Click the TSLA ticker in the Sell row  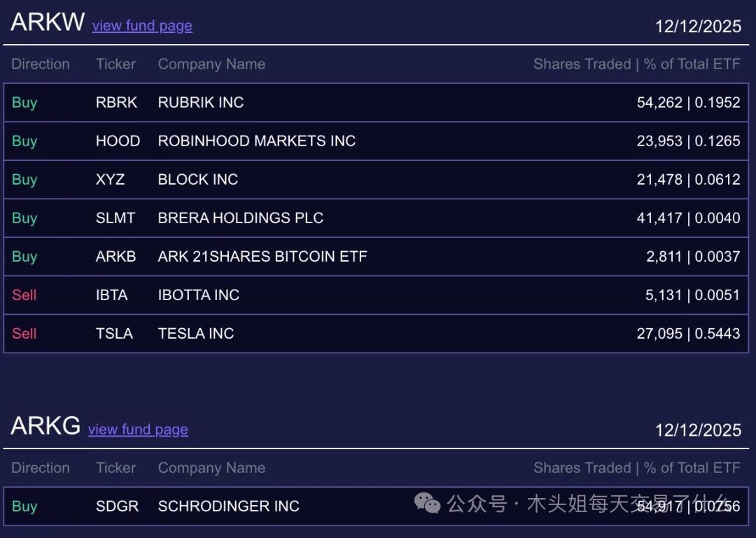tap(114, 334)
